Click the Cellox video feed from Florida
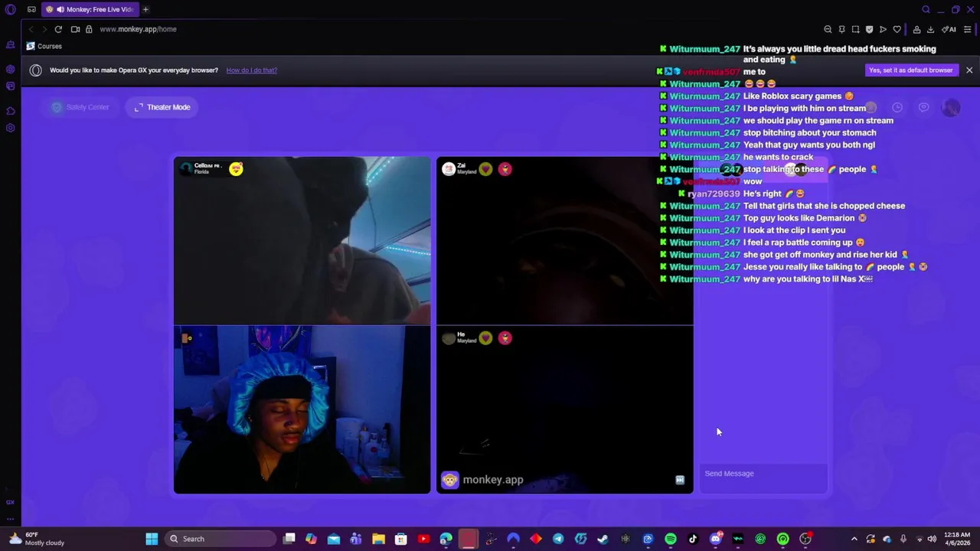Image resolution: width=980 pixels, height=551 pixels. pyautogui.click(x=302, y=240)
